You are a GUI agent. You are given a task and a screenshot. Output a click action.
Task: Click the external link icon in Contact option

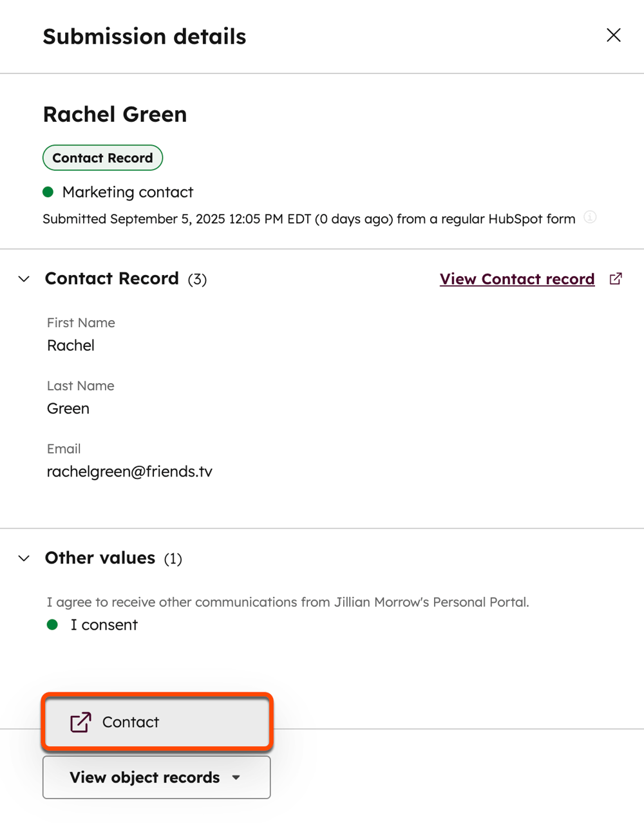tap(80, 723)
